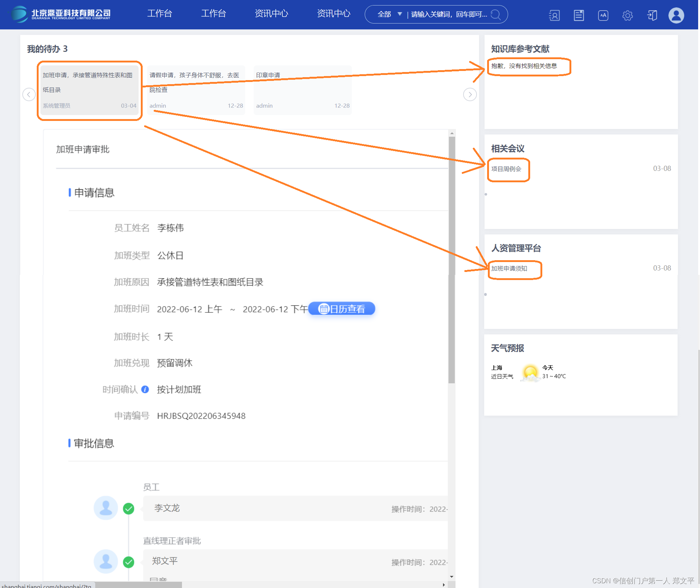The width and height of the screenshot is (700, 588).
Task: Click the 人资管理平台 panel title
Action: 516,248
